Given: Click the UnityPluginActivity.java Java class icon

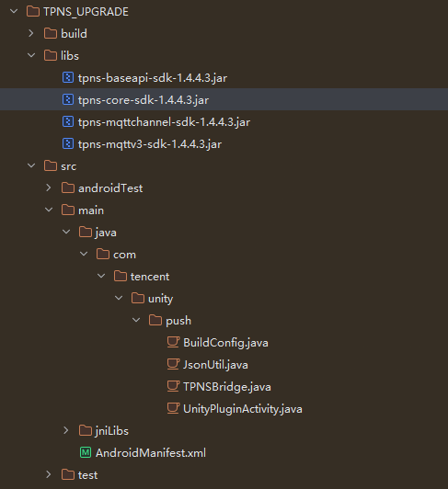Looking at the screenshot, I should coord(173,408).
